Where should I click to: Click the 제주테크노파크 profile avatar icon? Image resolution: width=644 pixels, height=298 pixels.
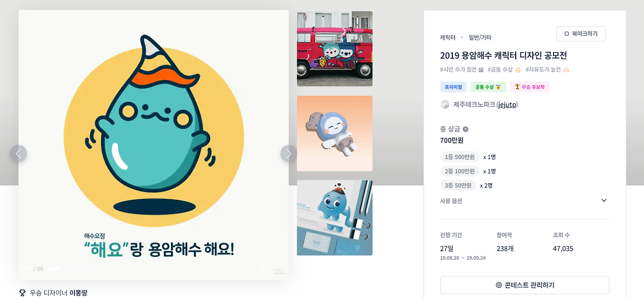coord(445,104)
